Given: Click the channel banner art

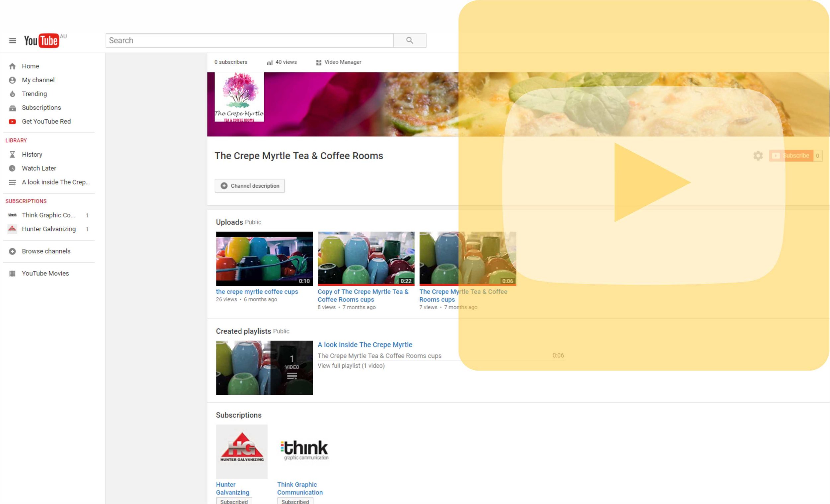Looking at the screenshot, I should pos(518,105).
